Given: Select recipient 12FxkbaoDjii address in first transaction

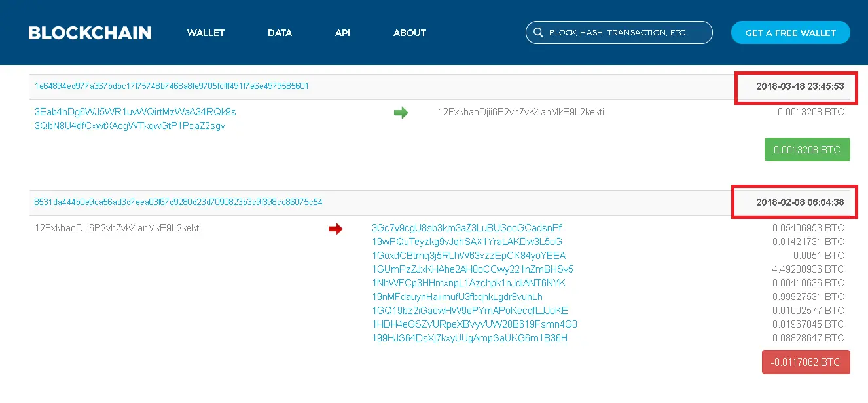Looking at the screenshot, I should (x=521, y=112).
